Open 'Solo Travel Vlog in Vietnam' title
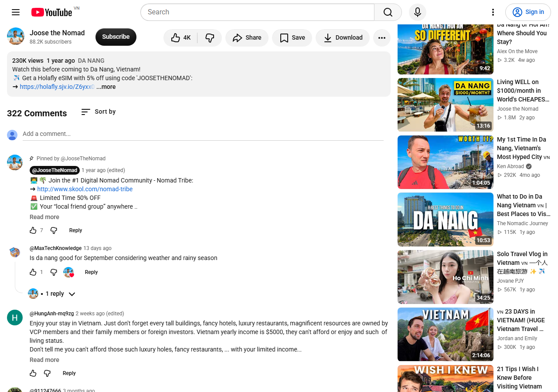 click(x=522, y=263)
